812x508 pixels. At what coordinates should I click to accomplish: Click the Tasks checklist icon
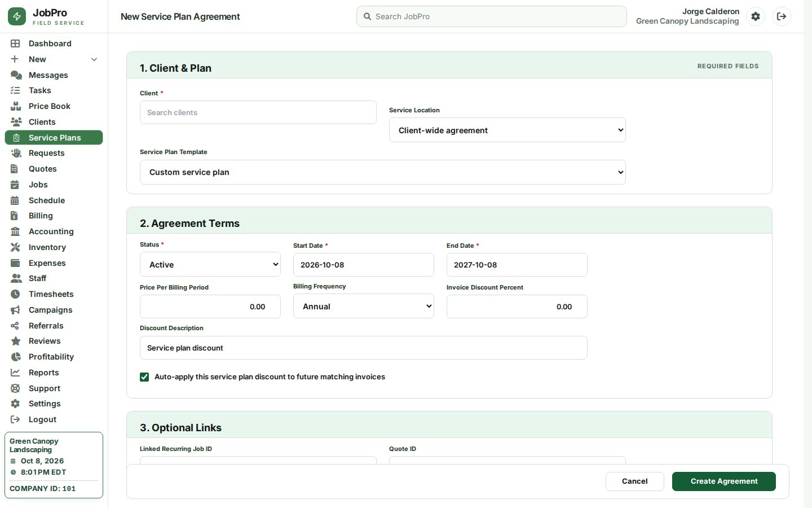coord(15,90)
